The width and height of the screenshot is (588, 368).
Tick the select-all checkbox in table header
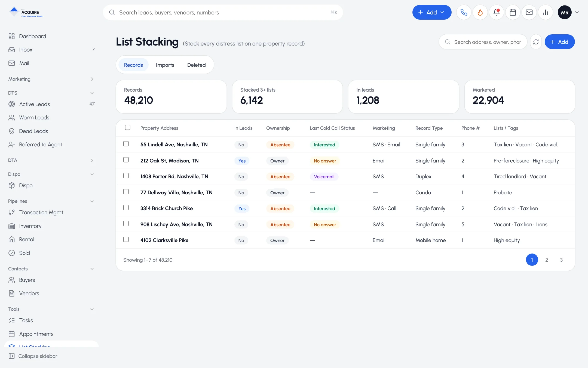tap(127, 128)
